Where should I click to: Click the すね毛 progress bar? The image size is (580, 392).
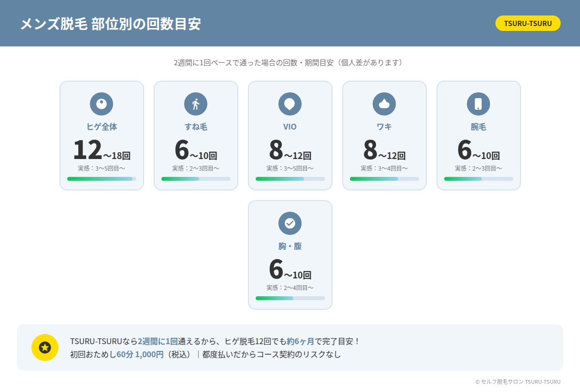tap(196, 179)
